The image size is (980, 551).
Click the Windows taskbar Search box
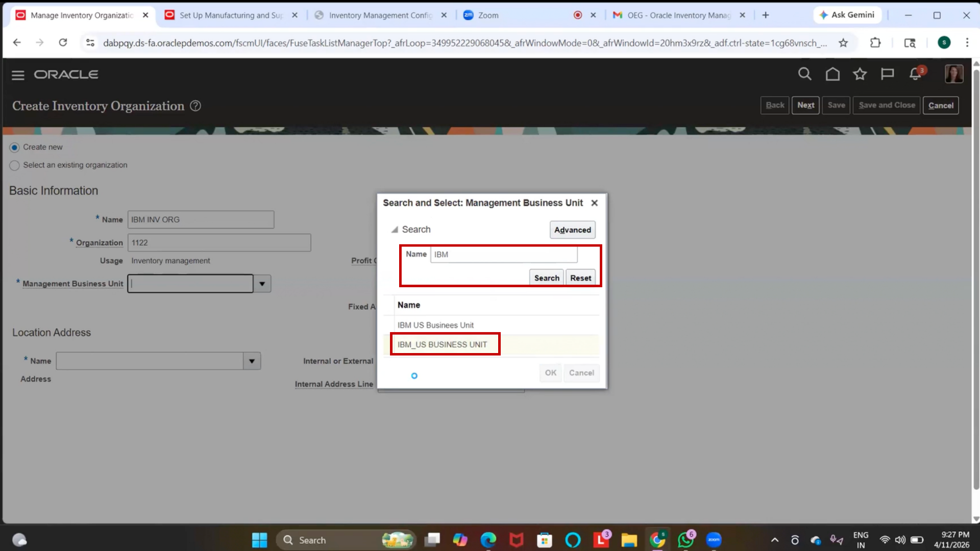pyautogui.click(x=346, y=540)
